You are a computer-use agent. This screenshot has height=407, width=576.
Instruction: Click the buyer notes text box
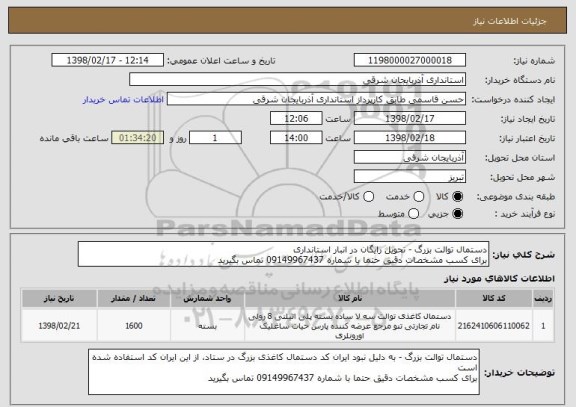click(x=284, y=372)
